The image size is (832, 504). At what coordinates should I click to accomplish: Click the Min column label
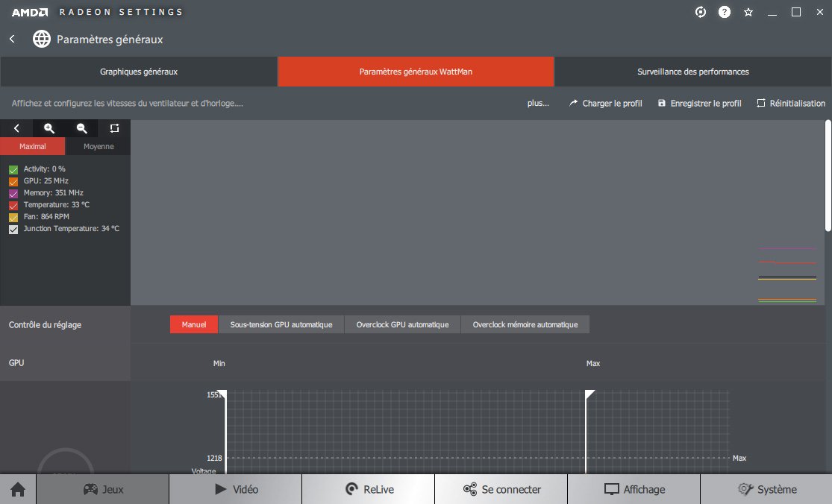(219, 363)
